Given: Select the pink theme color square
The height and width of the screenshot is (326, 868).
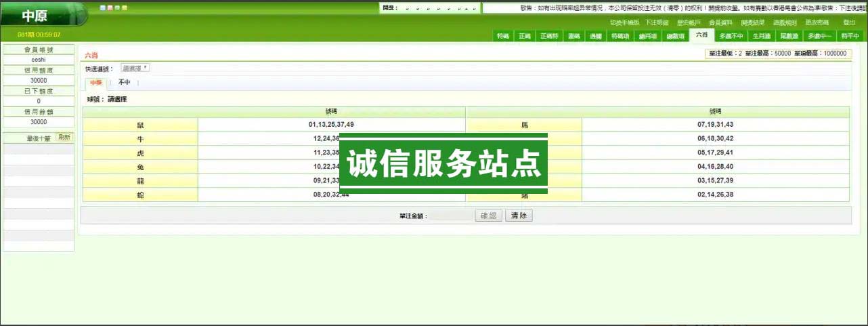Looking at the screenshot, I should (x=110, y=8).
